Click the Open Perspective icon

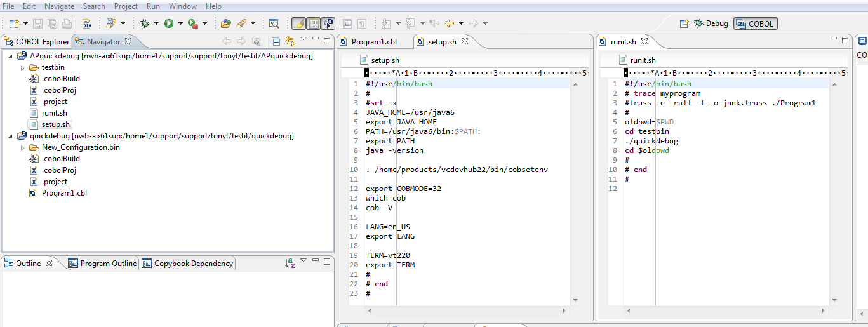(x=684, y=23)
